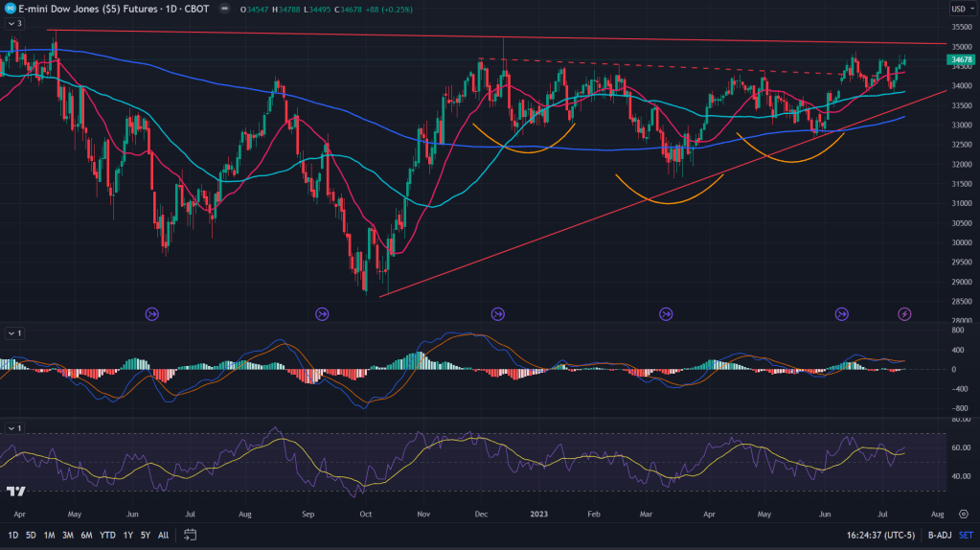Screen dimensions: 980x550
Task: Open the Go to date calendar icon
Action: point(191,535)
